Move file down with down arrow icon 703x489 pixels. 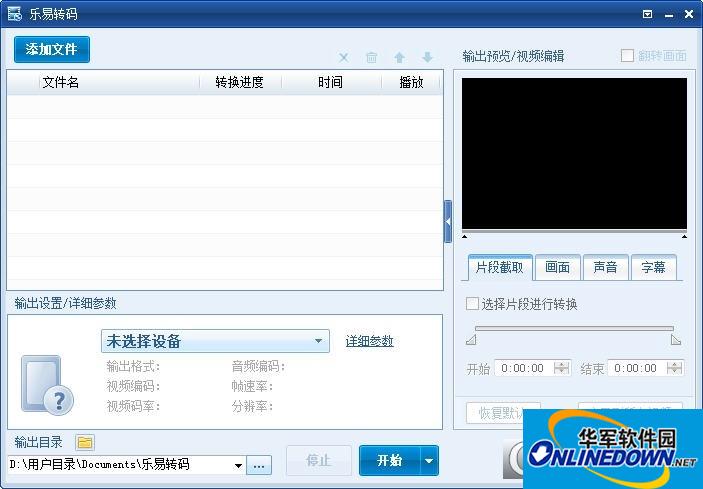click(x=427, y=57)
